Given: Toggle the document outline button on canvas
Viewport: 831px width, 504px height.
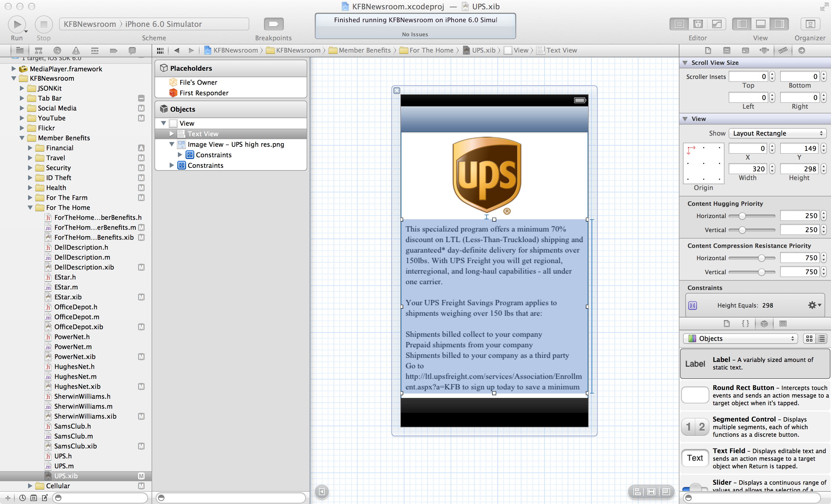Looking at the screenshot, I should click(x=322, y=492).
